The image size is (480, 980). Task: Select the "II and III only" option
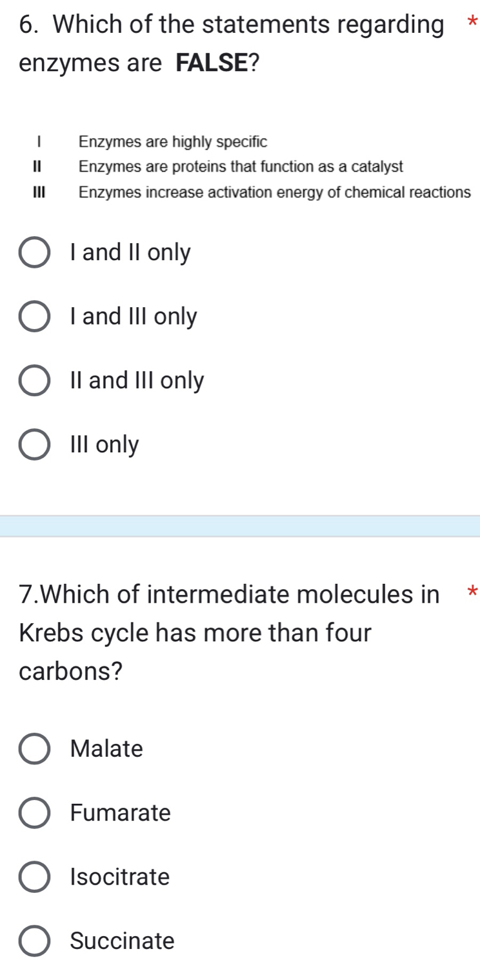pyautogui.click(x=35, y=380)
